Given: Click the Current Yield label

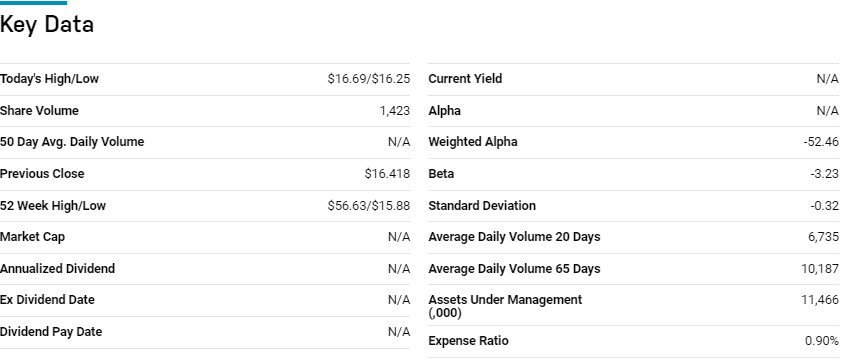Looking at the screenshot, I should click(465, 79).
